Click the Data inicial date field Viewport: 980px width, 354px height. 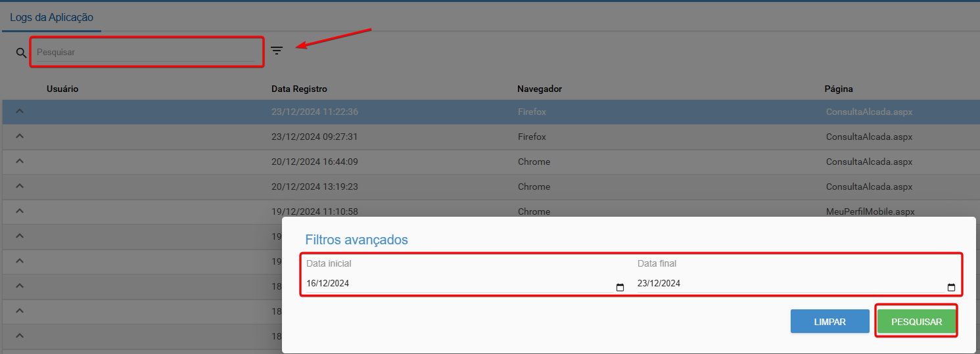tap(454, 284)
